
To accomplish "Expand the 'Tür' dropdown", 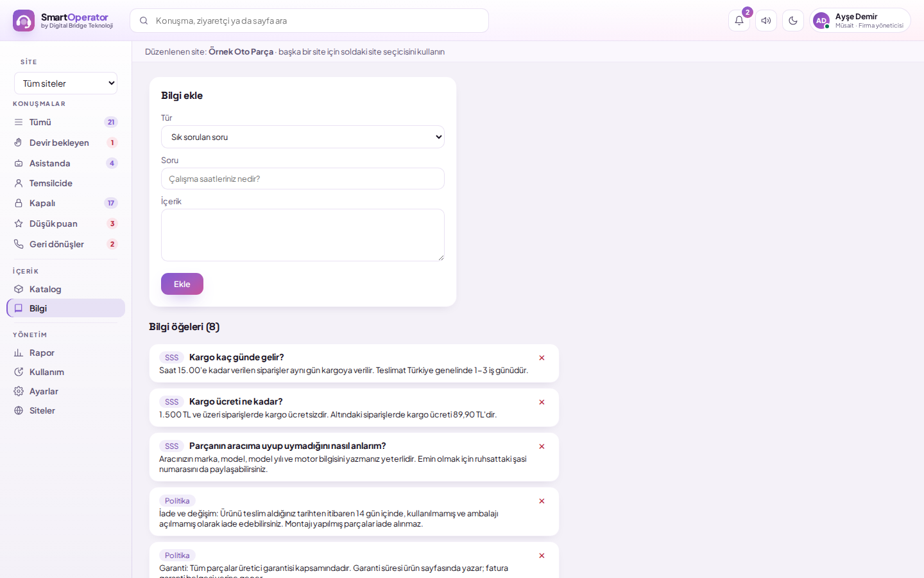I will click(303, 137).
